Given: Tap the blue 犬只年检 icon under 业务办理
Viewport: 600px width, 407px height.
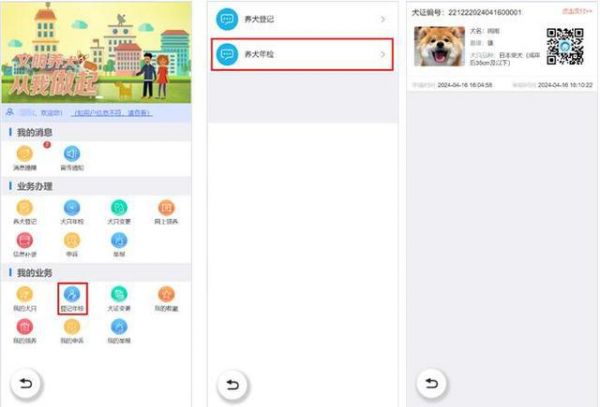Looking at the screenshot, I should pyautogui.click(x=72, y=208).
